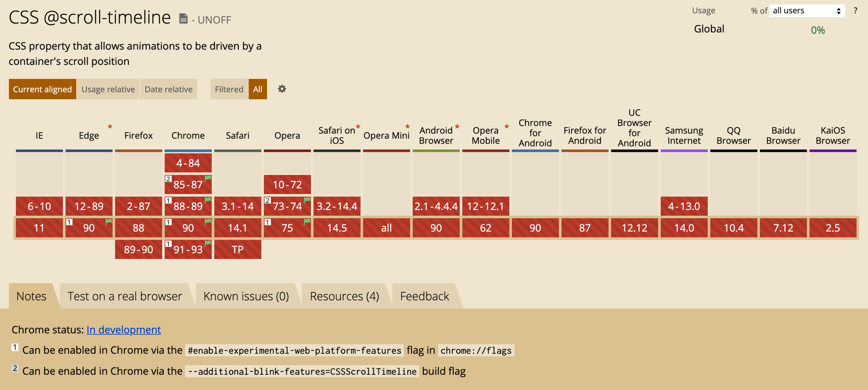The width and height of the screenshot is (868, 390).
Task: Switch to Usage relative view
Action: 108,89
